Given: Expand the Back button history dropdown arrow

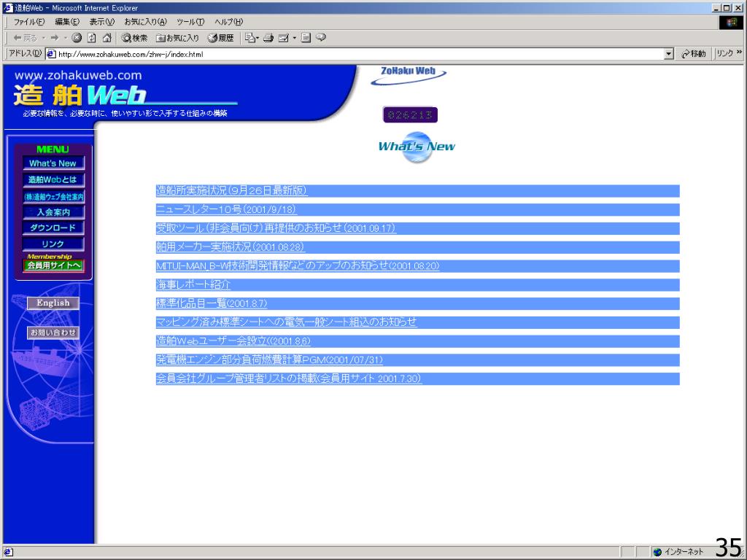Looking at the screenshot, I should [43, 38].
